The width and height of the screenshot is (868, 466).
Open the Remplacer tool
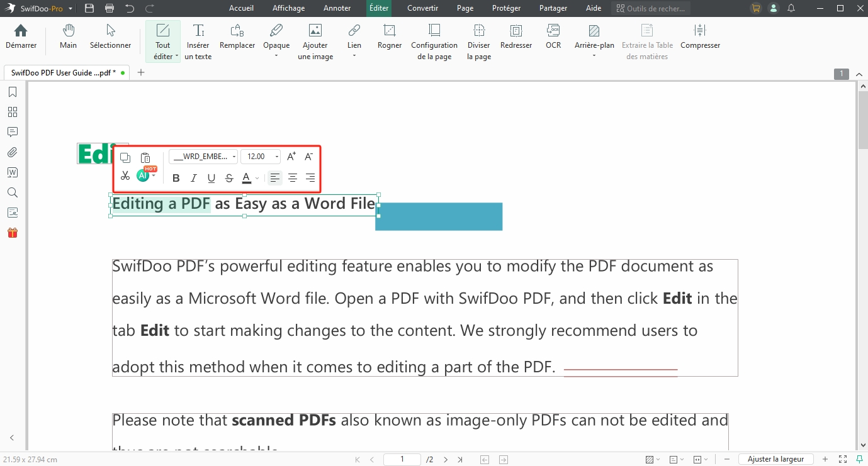tap(237, 37)
